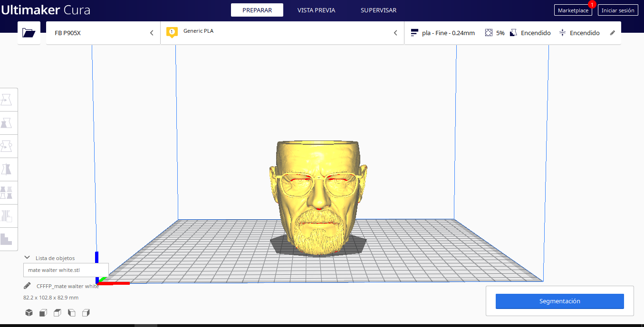The width and height of the screenshot is (644, 327).
Task: Switch to right side view cube icon
Action: pos(86,313)
